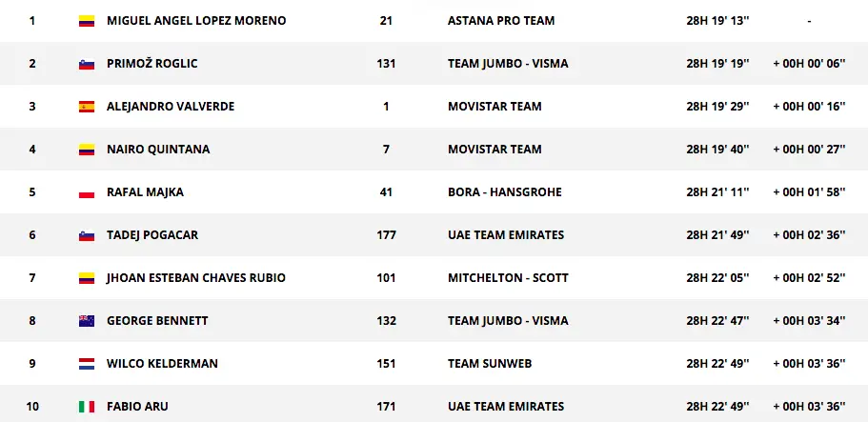
Task: Click Mitchelton - Scott team entry
Action: click(x=508, y=278)
